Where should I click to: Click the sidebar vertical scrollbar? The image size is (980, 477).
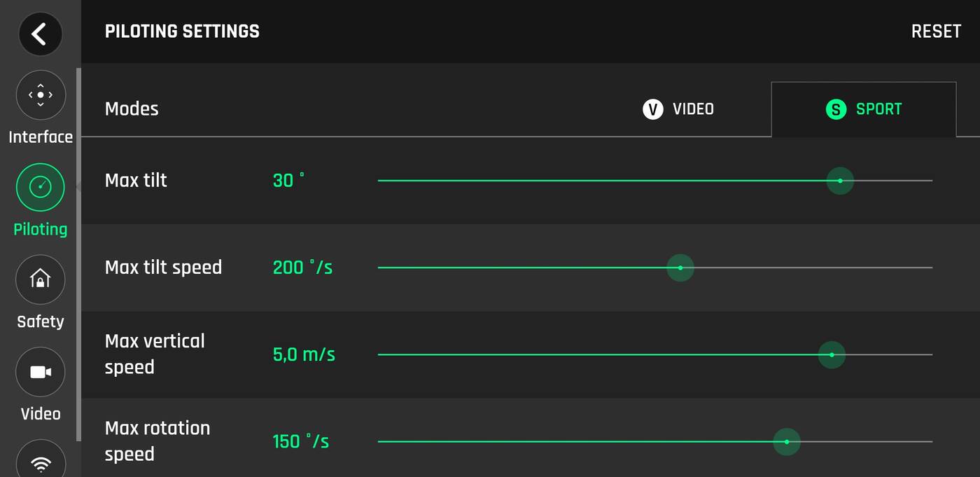78,252
